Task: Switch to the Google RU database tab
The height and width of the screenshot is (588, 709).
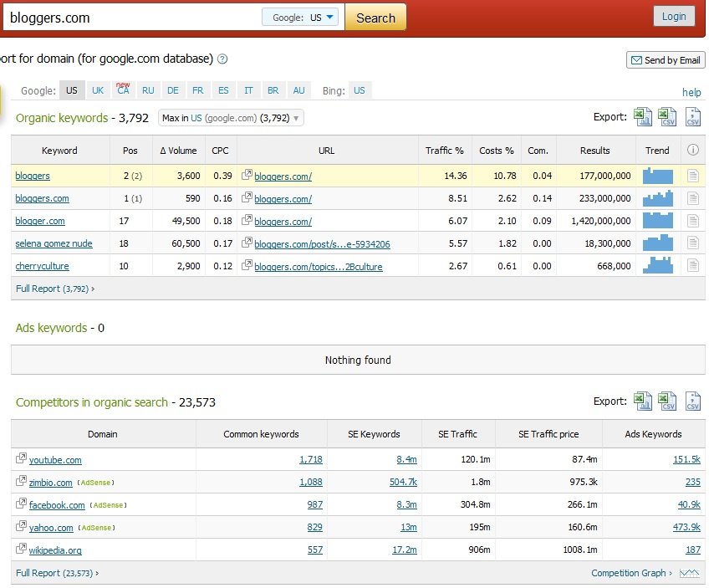Action: pyautogui.click(x=148, y=90)
